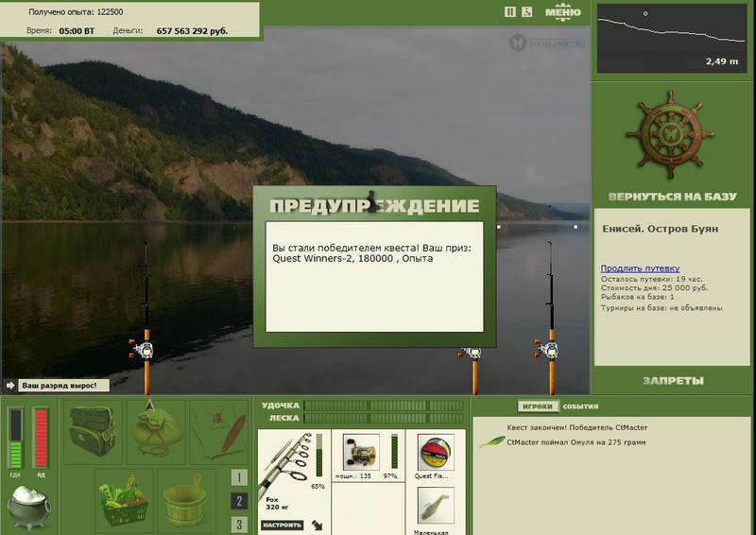Click Рыбаков на базе: 1 text
Image resolution: width=756 pixels, height=535 pixels.
pyautogui.click(x=637, y=297)
